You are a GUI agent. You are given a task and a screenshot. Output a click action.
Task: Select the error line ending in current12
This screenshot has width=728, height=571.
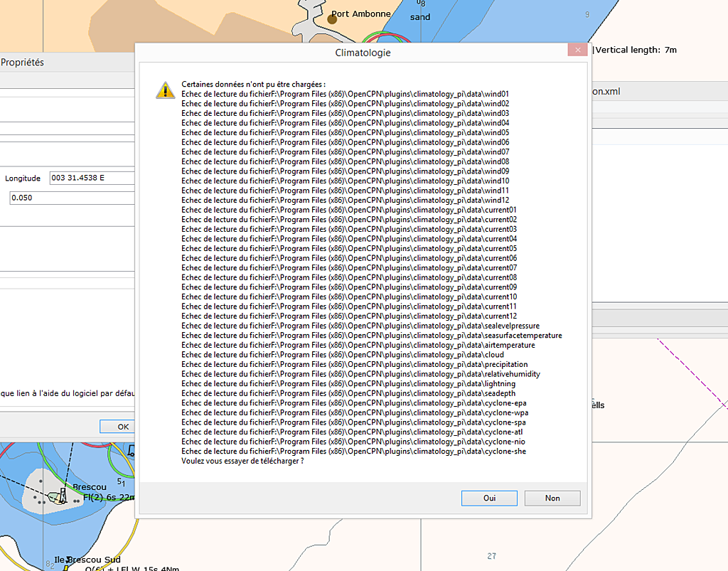click(x=349, y=316)
